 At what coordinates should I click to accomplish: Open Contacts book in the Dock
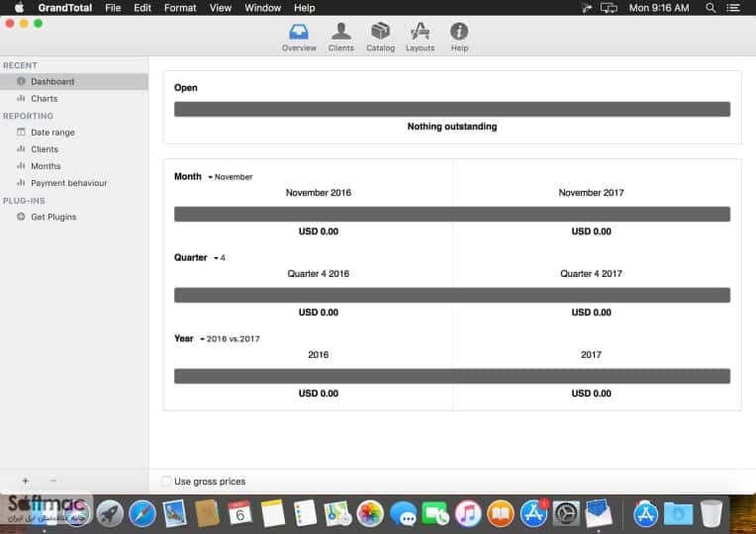click(x=207, y=514)
